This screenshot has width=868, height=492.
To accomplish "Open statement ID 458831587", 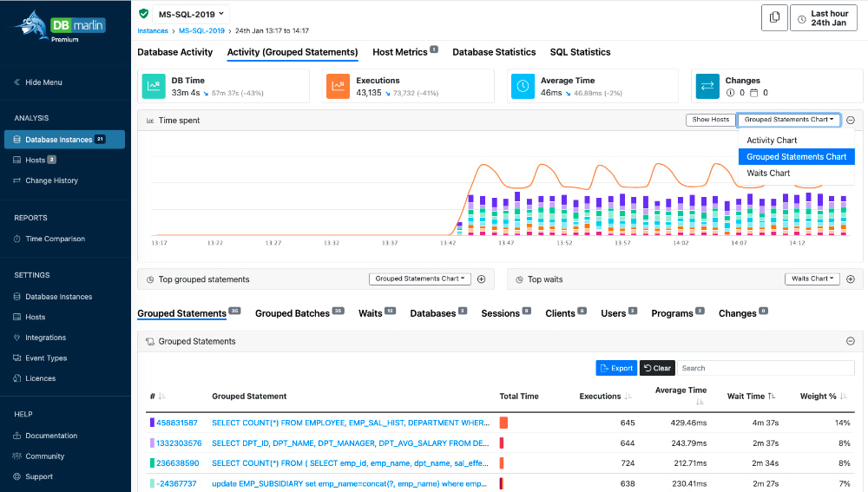I will (x=176, y=423).
